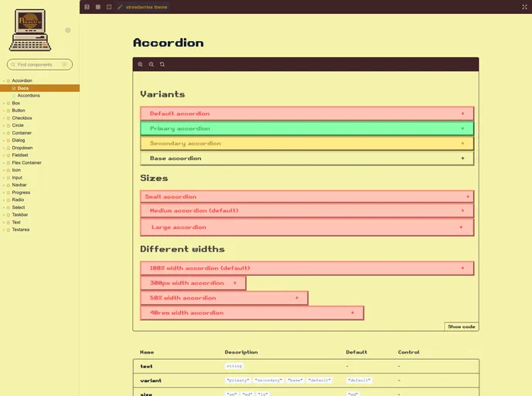Open the Taskbar component in sidebar

click(20, 215)
